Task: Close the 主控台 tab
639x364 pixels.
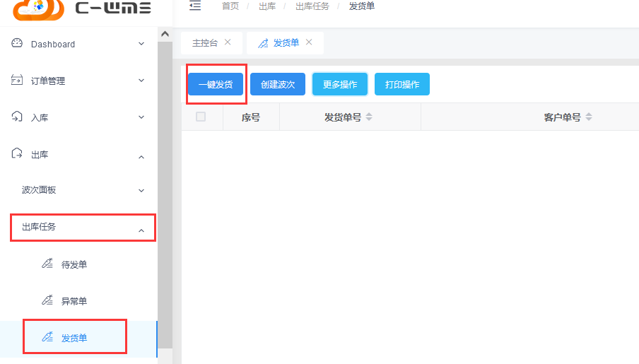Action: coord(228,42)
